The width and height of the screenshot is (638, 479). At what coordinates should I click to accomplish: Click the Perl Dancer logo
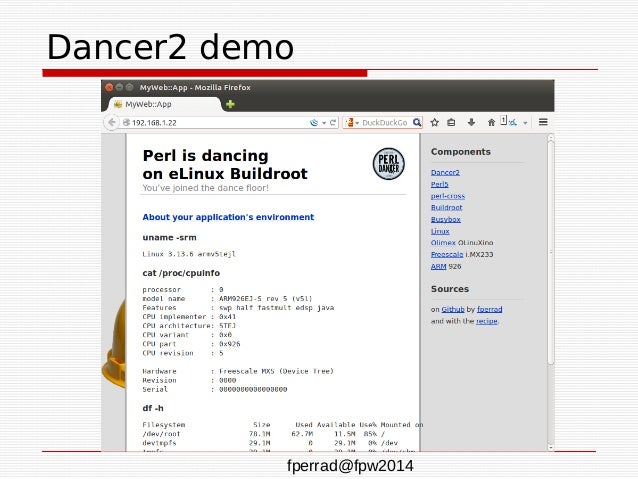click(x=389, y=164)
